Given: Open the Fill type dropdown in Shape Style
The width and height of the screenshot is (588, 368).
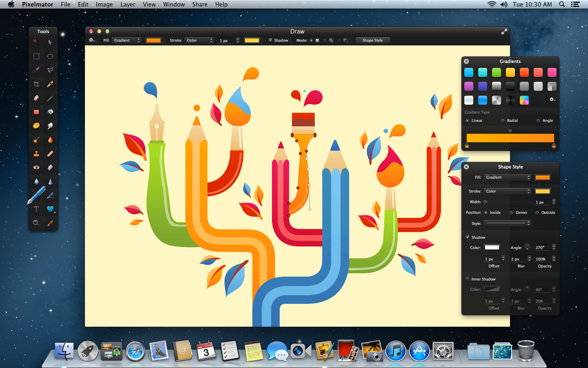Looking at the screenshot, I should (x=507, y=177).
